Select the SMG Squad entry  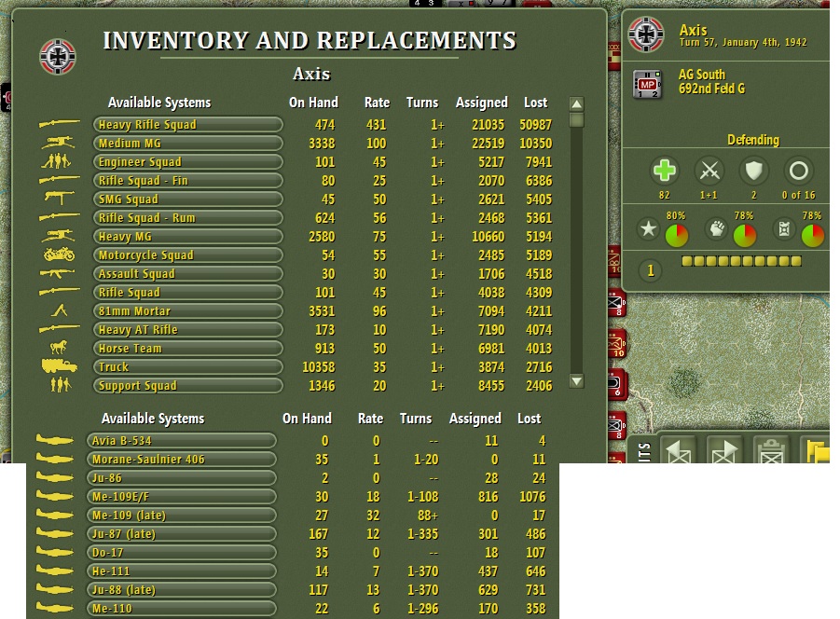(188, 199)
